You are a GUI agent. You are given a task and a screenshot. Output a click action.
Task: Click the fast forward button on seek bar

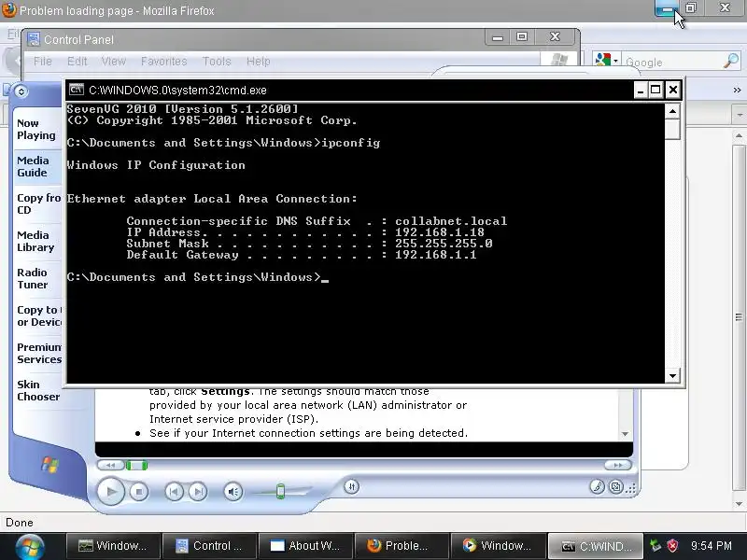point(617,465)
